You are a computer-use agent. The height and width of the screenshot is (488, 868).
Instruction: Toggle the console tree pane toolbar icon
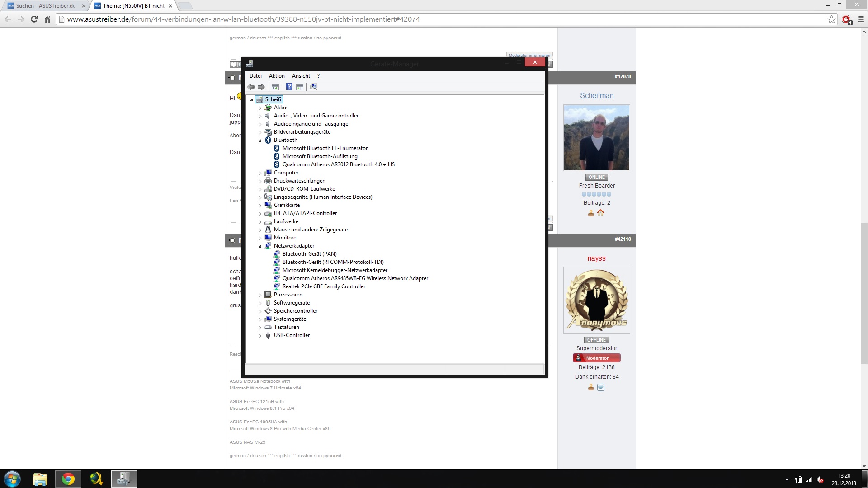pos(275,87)
